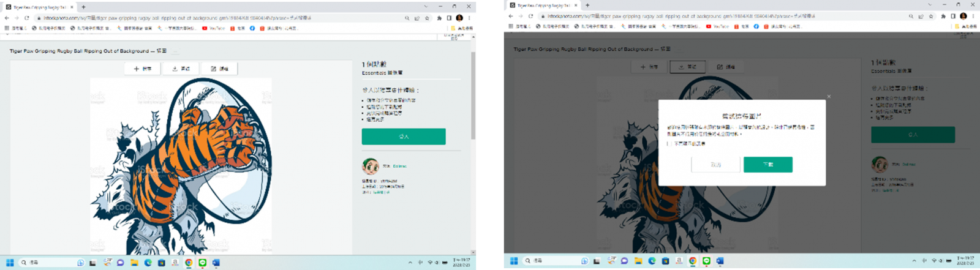Open the contributor name link on the left page
The image size is (980, 270).
[399, 166]
